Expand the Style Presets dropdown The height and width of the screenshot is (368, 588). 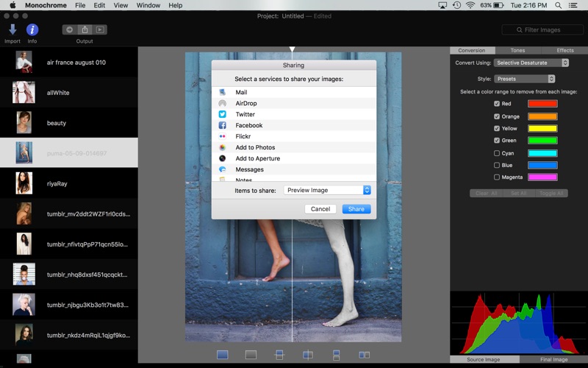click(x=525, y=79)
